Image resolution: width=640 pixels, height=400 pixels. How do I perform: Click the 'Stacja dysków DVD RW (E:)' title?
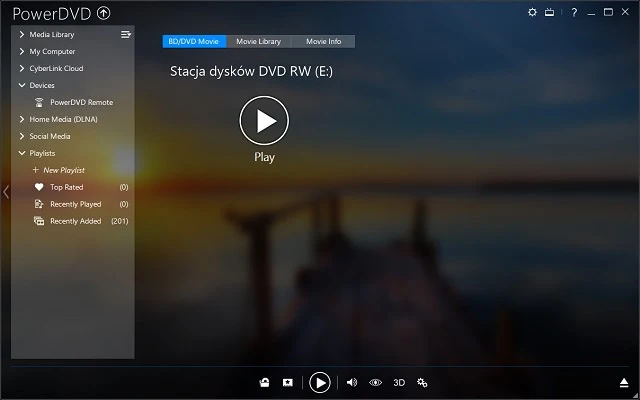click(x=251, y=71)
